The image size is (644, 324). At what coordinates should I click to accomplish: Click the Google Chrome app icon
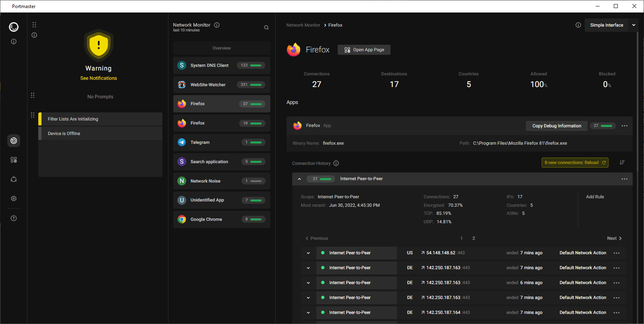tap(182, 219)
